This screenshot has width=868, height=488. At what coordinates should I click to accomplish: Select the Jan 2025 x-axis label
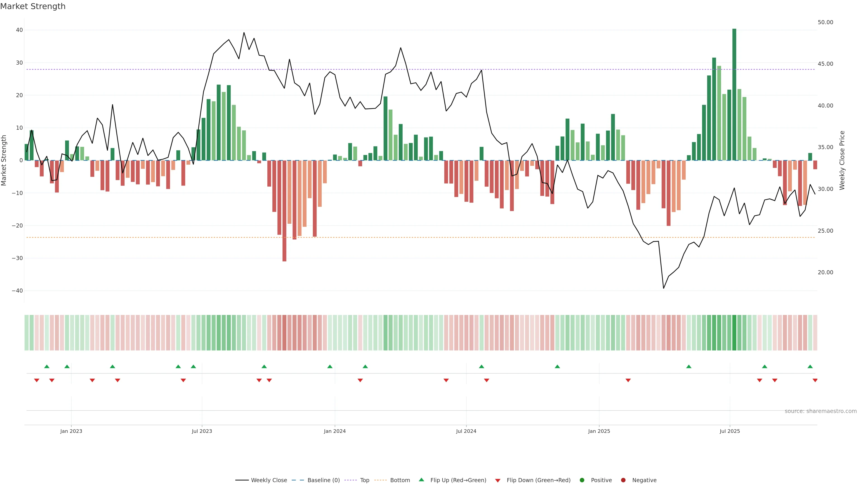click(x=599, y=431)
